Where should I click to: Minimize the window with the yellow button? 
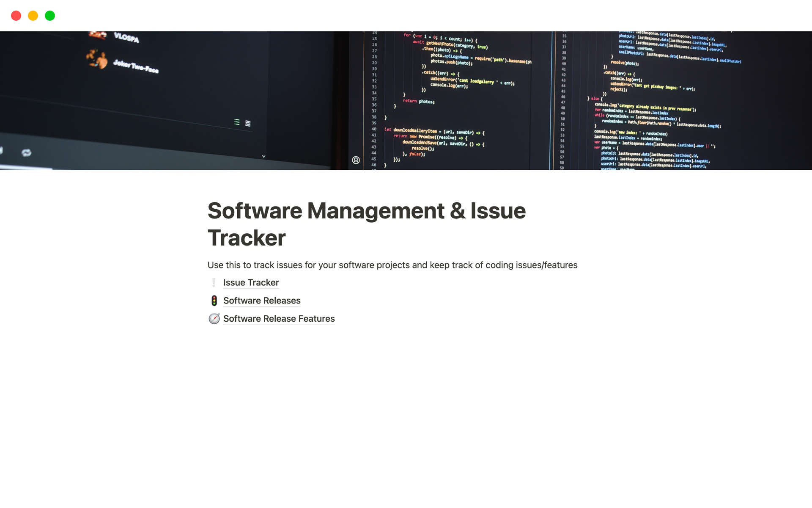(33, 16)
